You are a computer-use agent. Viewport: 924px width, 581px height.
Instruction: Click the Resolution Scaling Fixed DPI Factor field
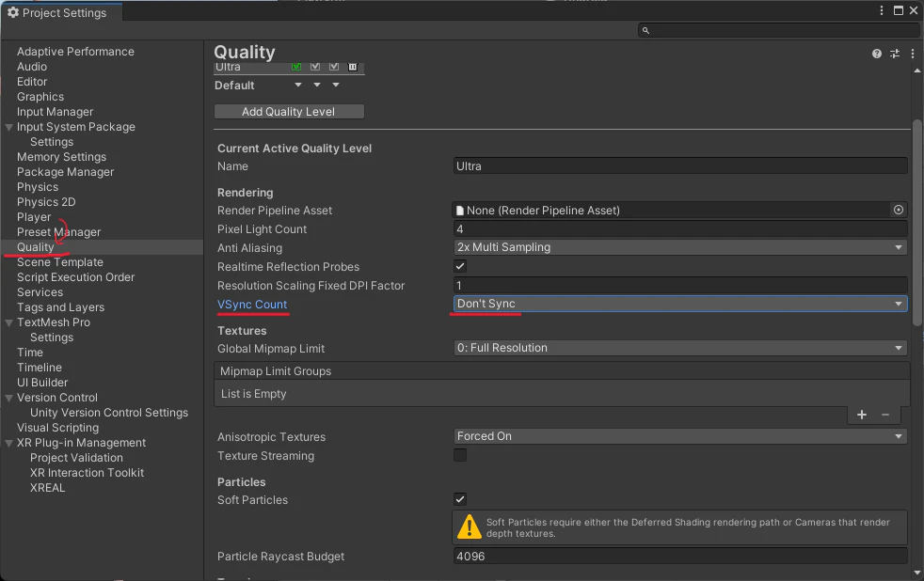[680, 286]
